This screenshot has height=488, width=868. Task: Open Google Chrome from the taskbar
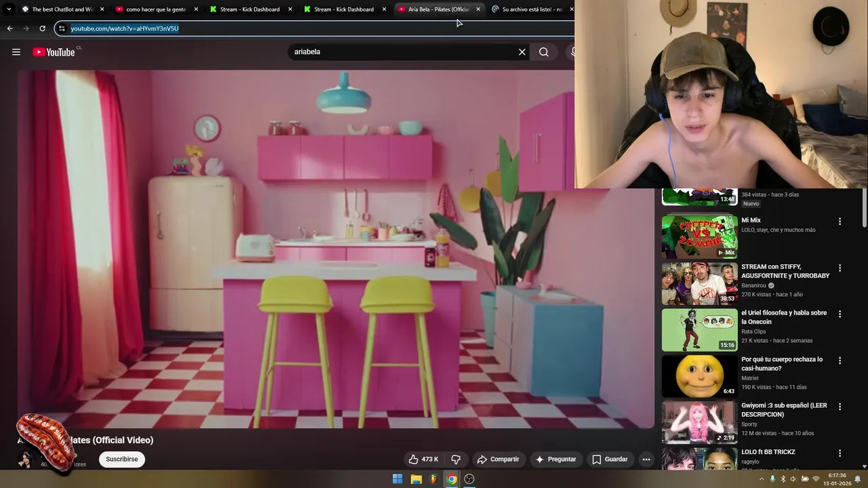click(x=452, y=479)
